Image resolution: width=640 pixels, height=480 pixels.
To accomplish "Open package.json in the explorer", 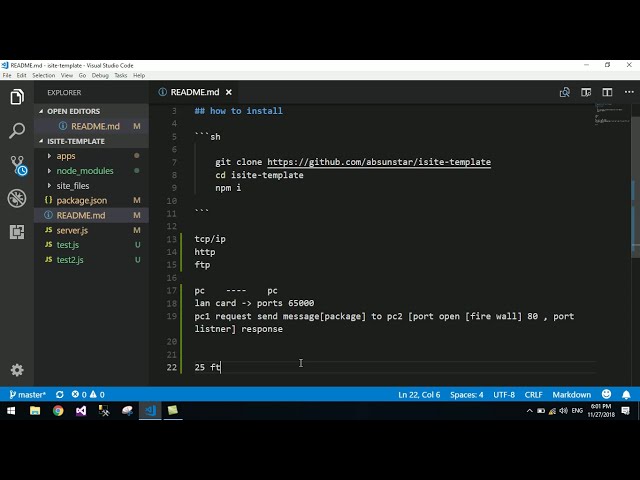I will 91,200.
